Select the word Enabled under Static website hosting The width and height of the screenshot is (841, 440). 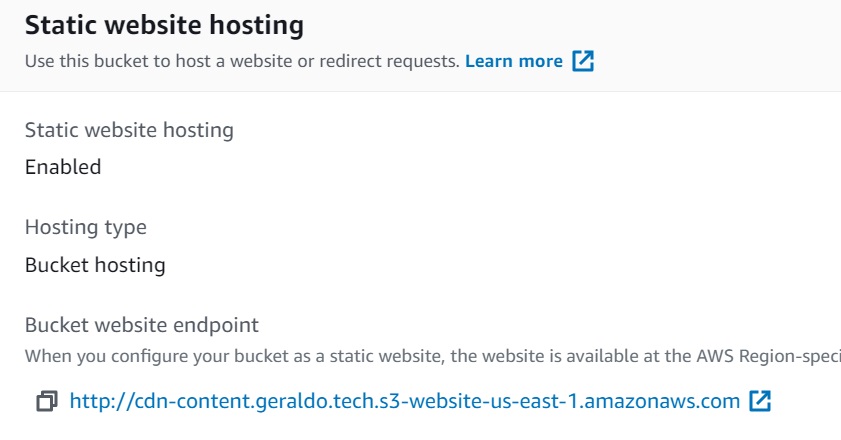coord(63,167)
